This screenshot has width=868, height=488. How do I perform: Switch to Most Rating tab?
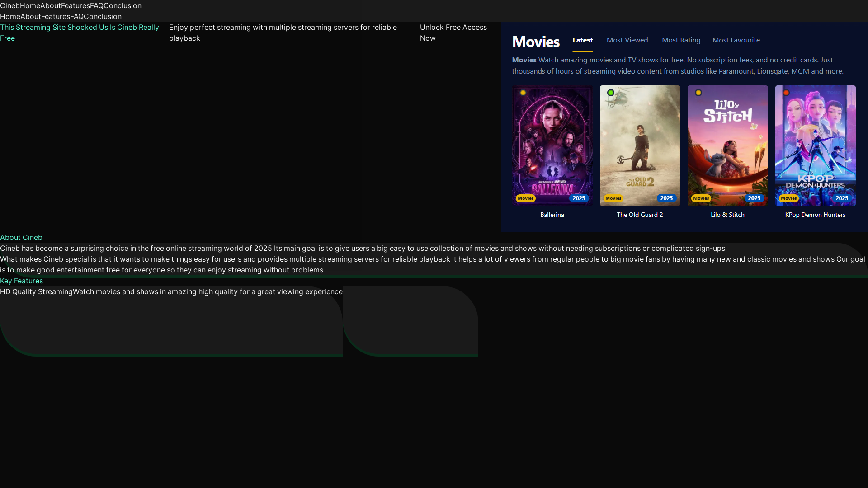(x=681, y=40)
